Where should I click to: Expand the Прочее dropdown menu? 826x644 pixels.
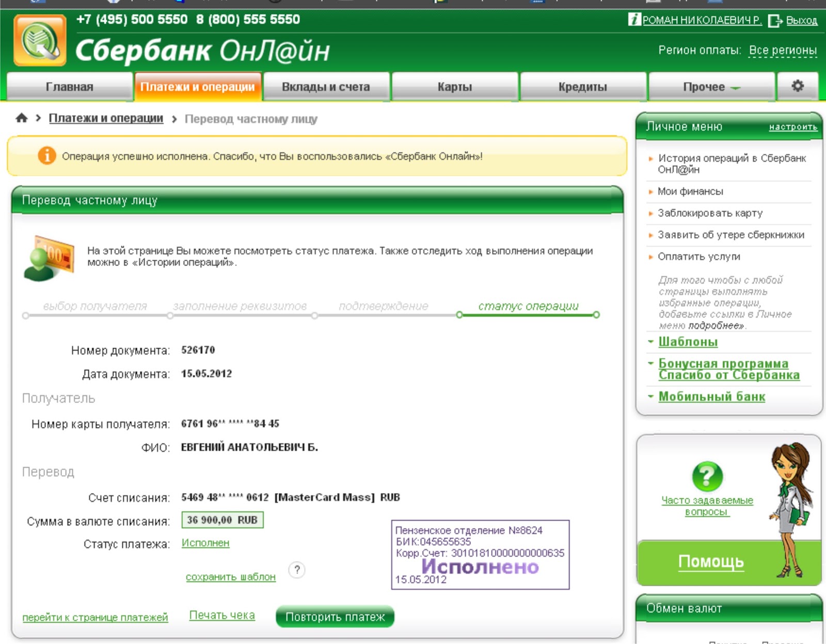(x=711, y=86)
